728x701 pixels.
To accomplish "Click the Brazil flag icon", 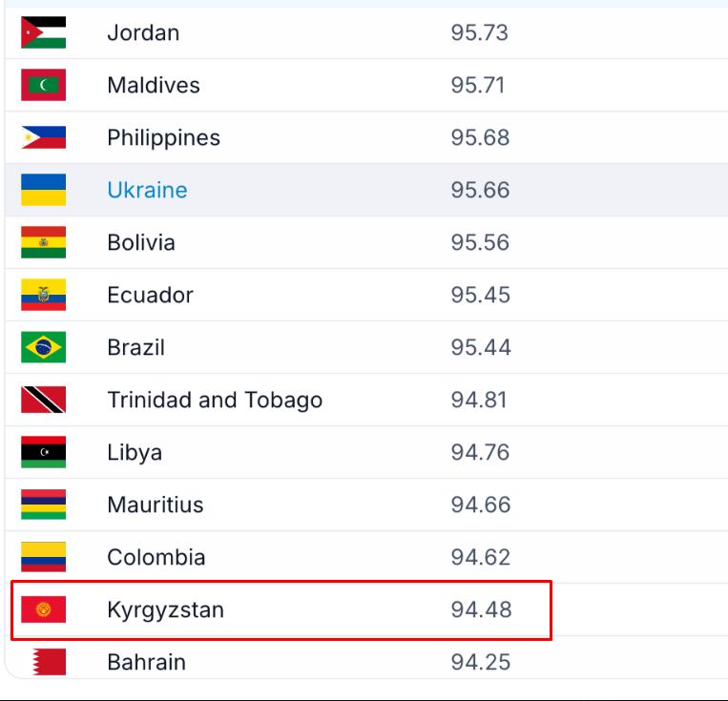I will (x=43, y=348).
